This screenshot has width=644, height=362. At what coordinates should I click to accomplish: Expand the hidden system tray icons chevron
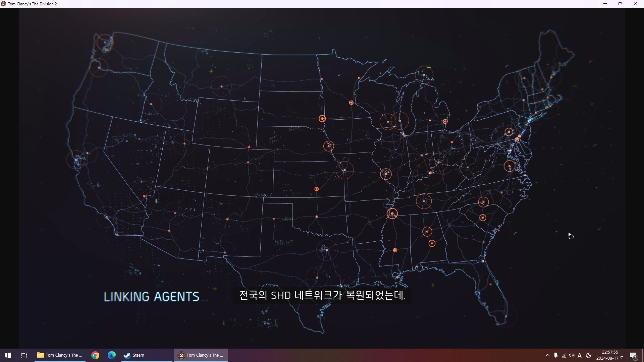548,355
